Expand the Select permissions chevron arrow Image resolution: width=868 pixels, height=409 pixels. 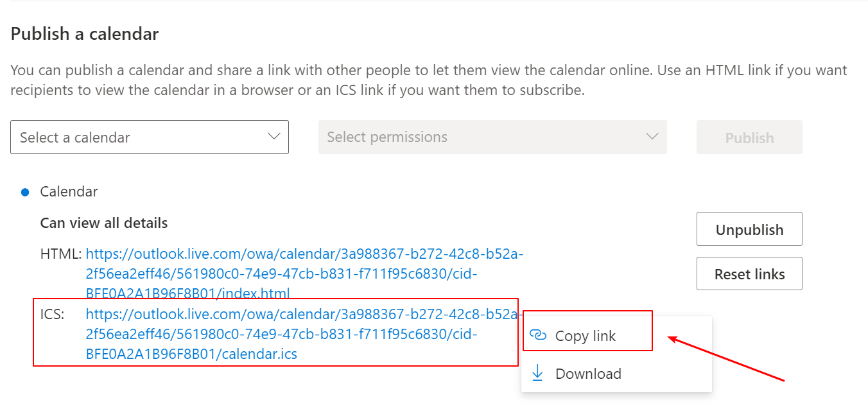coord(652,136)
